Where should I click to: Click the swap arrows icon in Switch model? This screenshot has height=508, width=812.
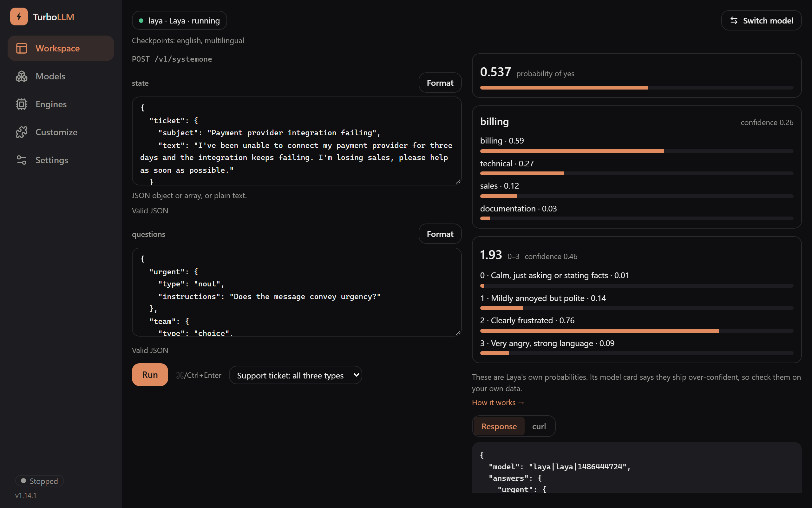734,21
